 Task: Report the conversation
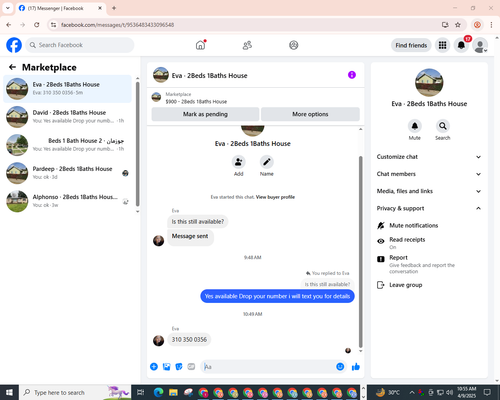pos(429,264)
